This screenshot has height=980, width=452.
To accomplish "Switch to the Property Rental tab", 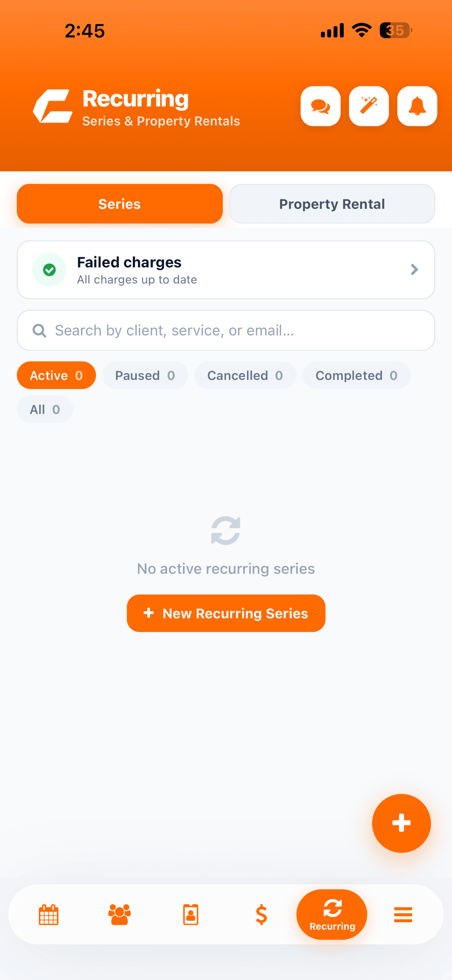I will pyautogui.click(x=332, y=204).
